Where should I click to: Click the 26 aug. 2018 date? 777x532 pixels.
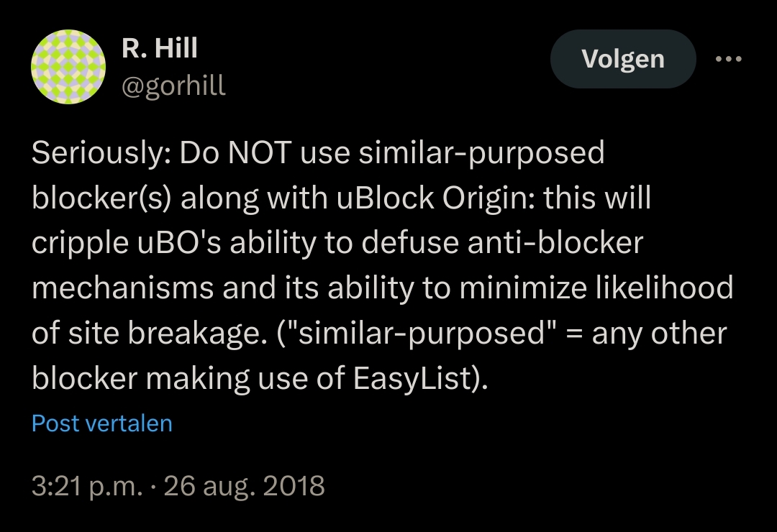coord(245,486)
